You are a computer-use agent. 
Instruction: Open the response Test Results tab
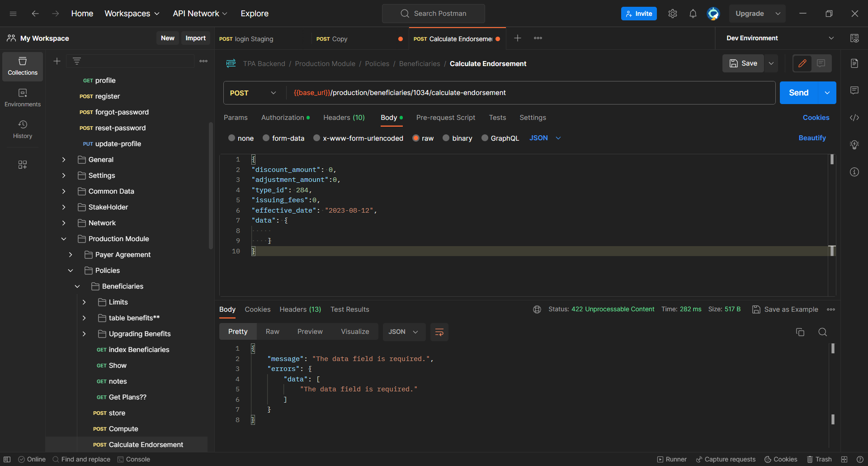[x=349, y=309]
